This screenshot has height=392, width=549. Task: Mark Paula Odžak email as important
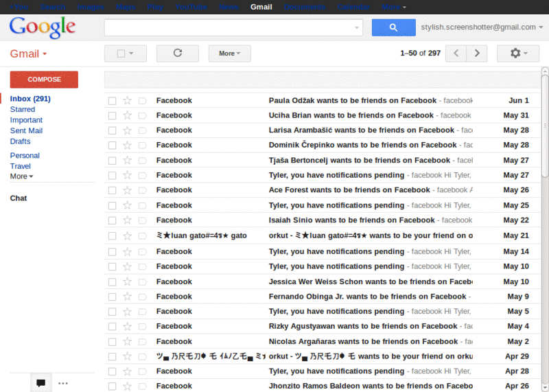pyautogui.click(x=142, y=101)
